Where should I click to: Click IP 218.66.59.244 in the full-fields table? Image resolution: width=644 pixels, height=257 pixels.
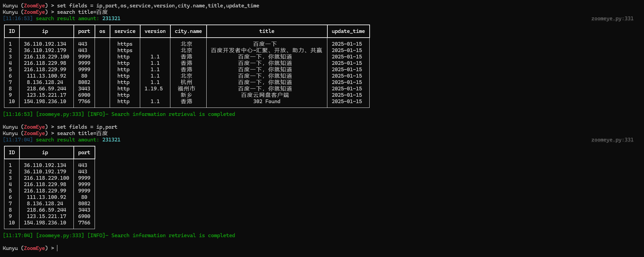click(x=46, y=89)
